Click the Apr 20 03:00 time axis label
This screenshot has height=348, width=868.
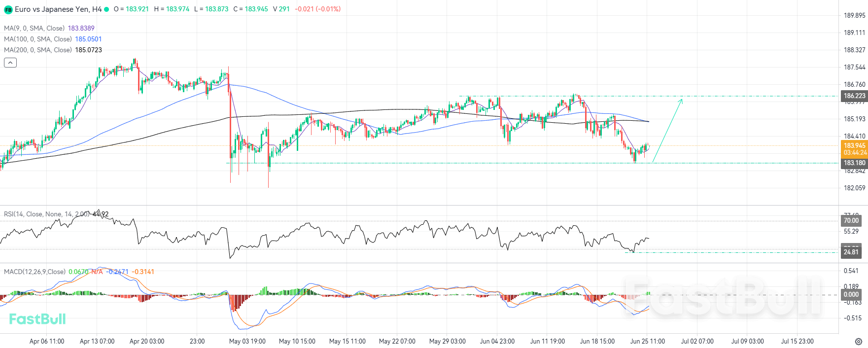click(x=147, y=341)
